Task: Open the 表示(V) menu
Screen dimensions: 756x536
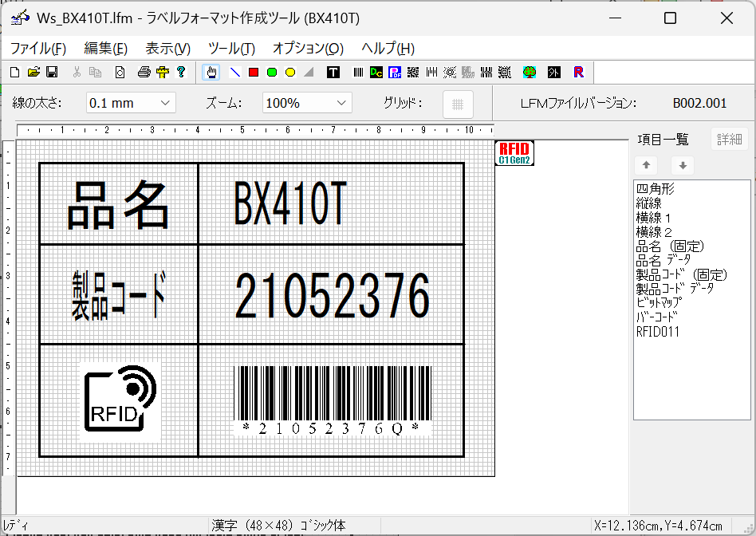Action: point(167,48)
